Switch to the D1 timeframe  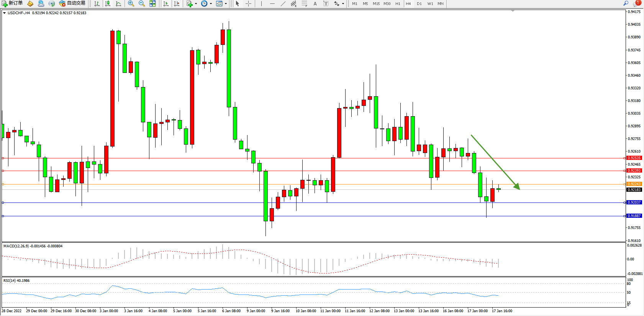coord(419,3)
